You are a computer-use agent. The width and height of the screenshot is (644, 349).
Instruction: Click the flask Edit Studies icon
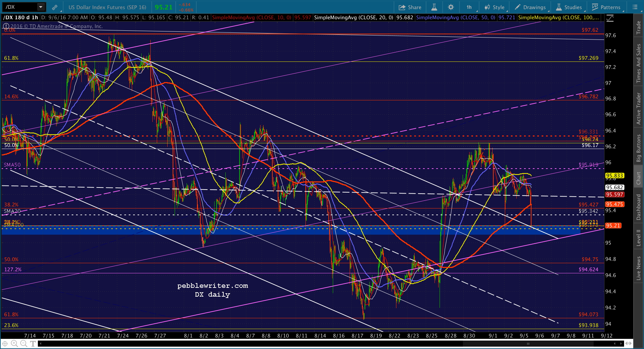click(434, 7)
